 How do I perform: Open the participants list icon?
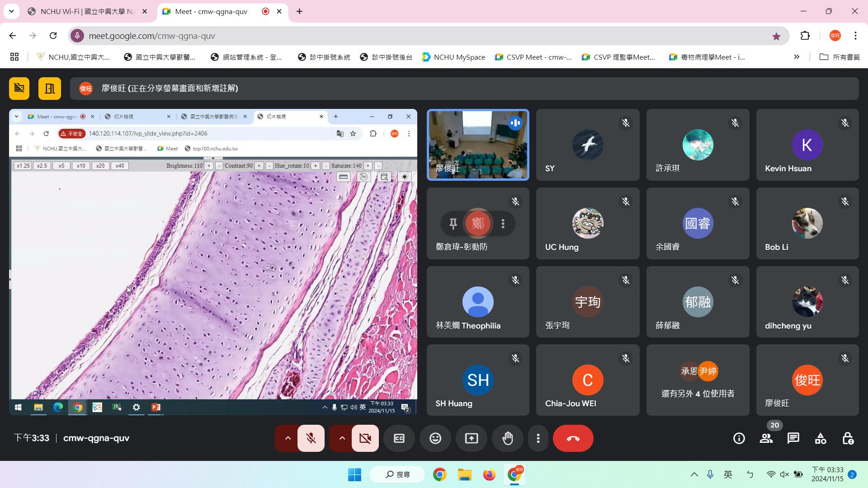point(766,438)
